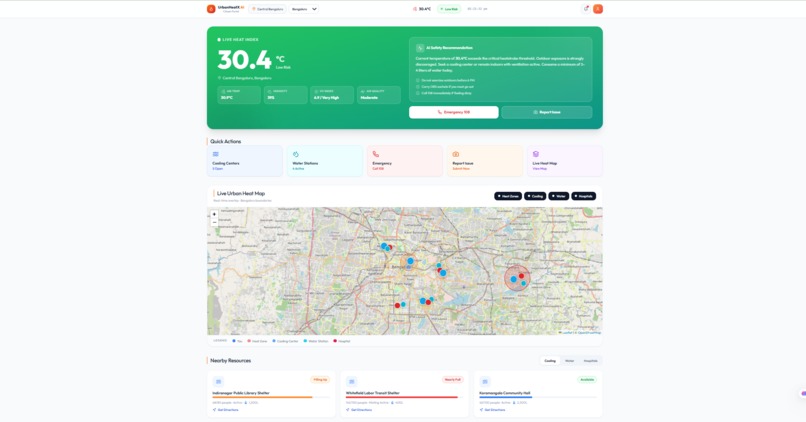Click the Filling Up status badge
Viewport: 806px width, 422px height.
320,380
